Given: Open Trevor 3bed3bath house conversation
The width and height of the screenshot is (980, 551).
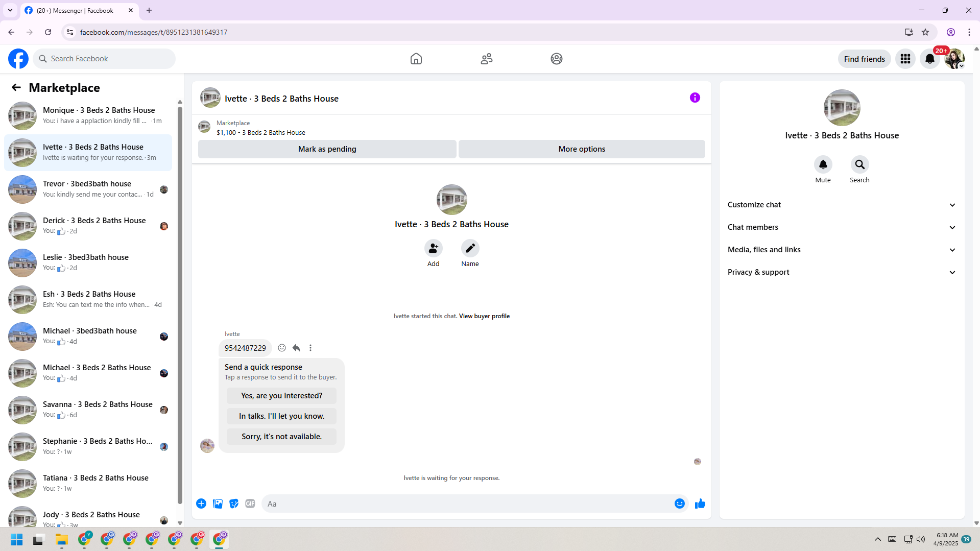Looking at the screenshot, I should (x=88, y=189).
